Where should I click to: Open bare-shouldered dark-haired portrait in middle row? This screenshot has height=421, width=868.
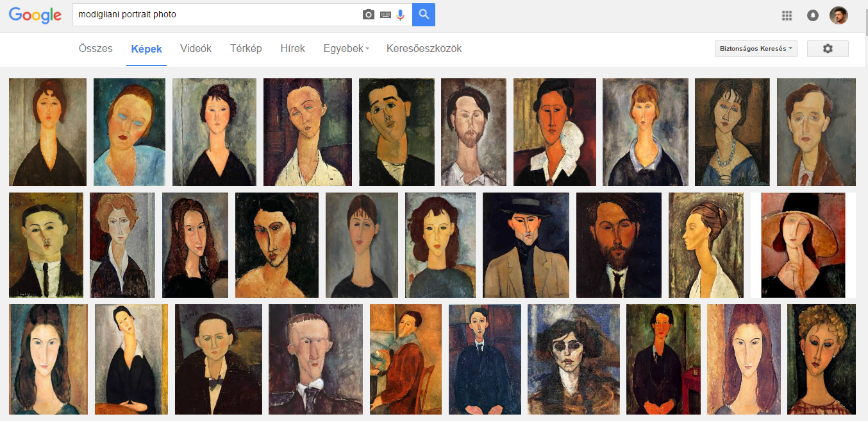point(277,245)
